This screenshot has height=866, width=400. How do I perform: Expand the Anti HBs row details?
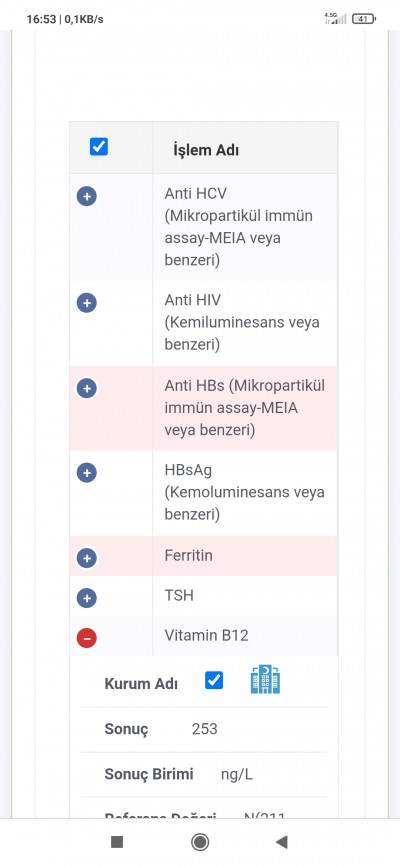[x=87, y=388]
